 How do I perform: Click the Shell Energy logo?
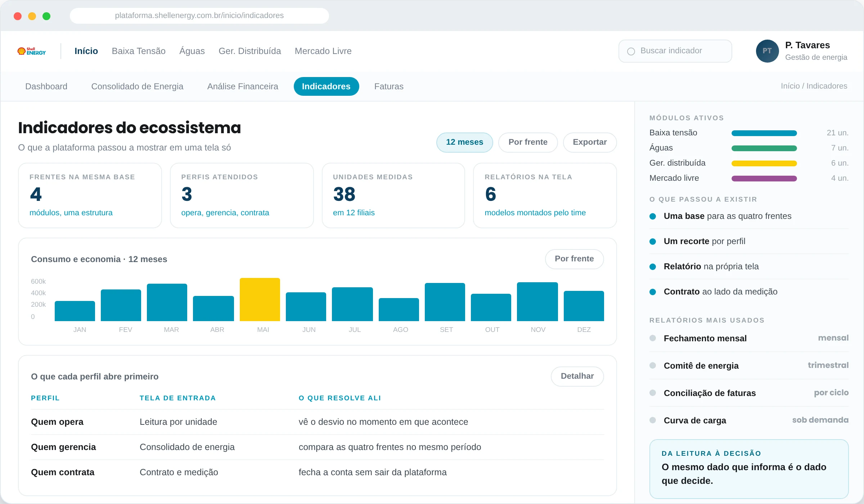pos(32,51)
